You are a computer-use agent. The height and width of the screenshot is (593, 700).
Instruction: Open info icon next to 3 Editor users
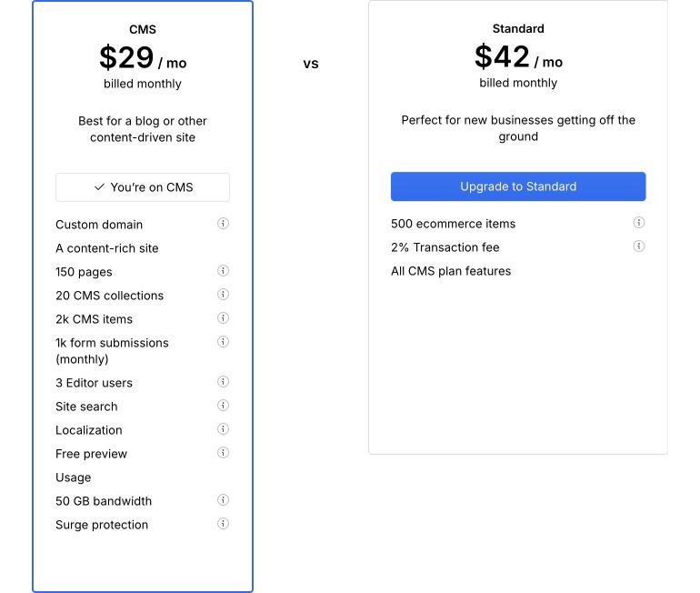click(223, 382)
